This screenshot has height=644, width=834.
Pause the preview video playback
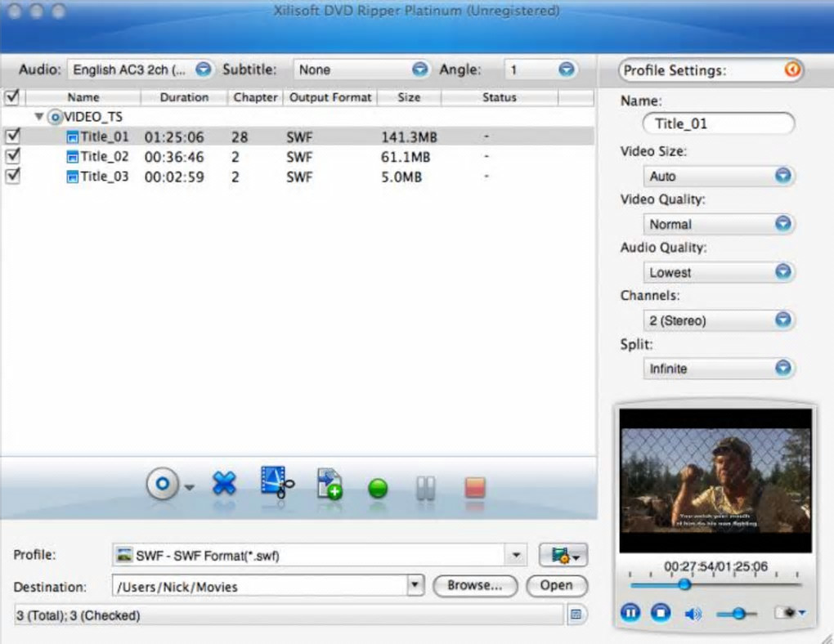pos(631,613)
